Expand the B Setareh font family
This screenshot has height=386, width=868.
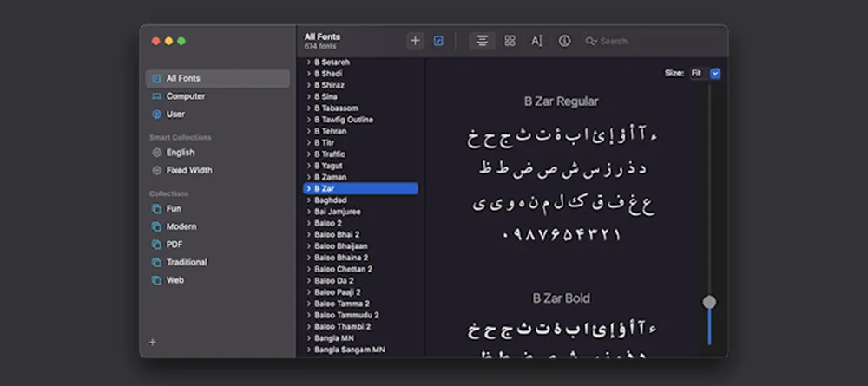[309, 62]
